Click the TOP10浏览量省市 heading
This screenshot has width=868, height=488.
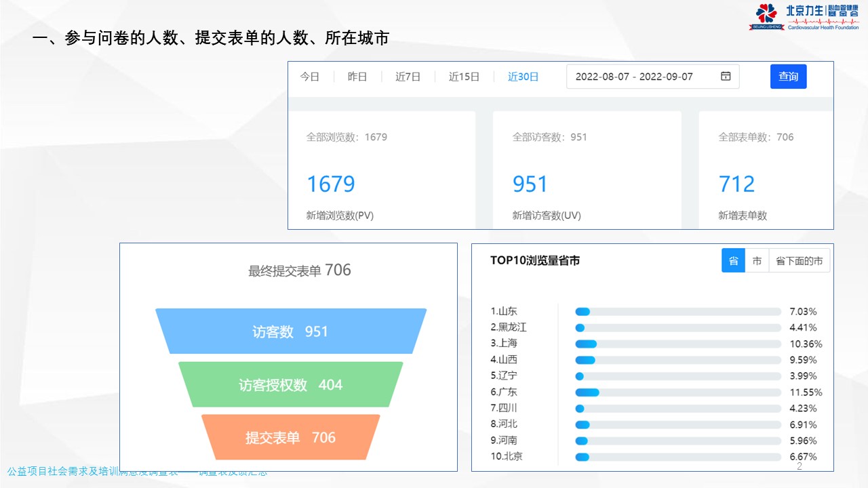tap(535, 260)
